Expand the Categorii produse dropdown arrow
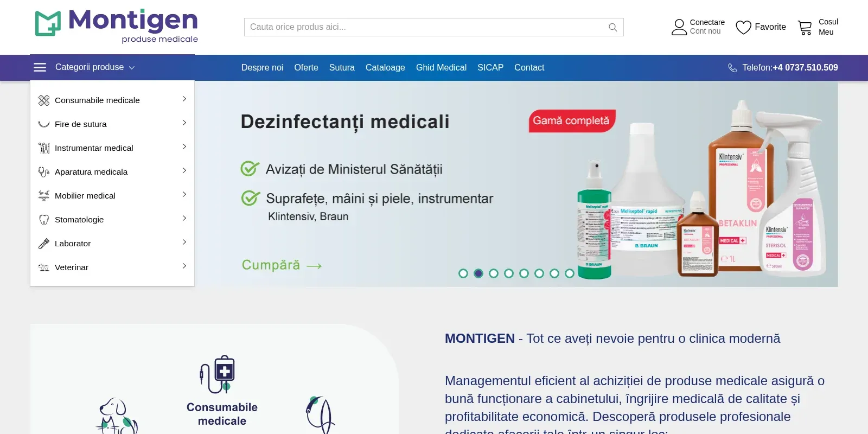This screenshot has height=434, width=868. click(x=132, y=68)
